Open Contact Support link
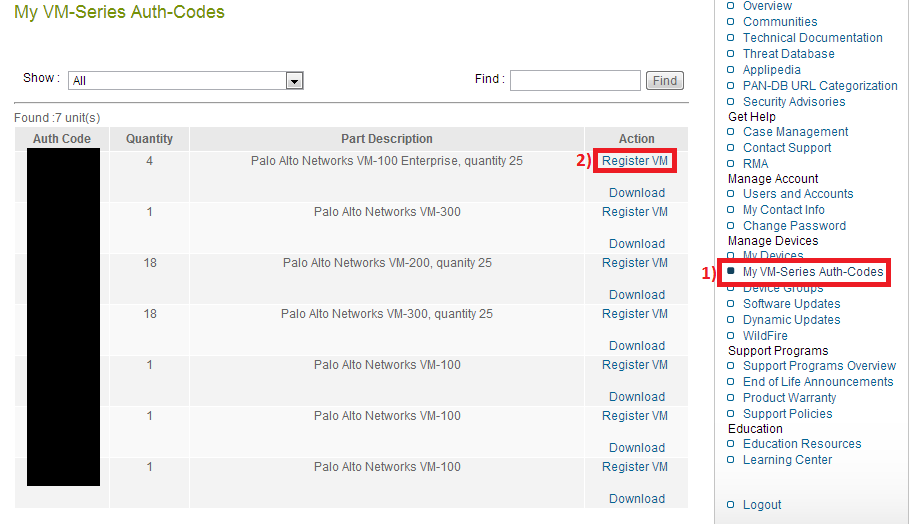The width and height of the screenshot is (909, 524). [787, 148]
